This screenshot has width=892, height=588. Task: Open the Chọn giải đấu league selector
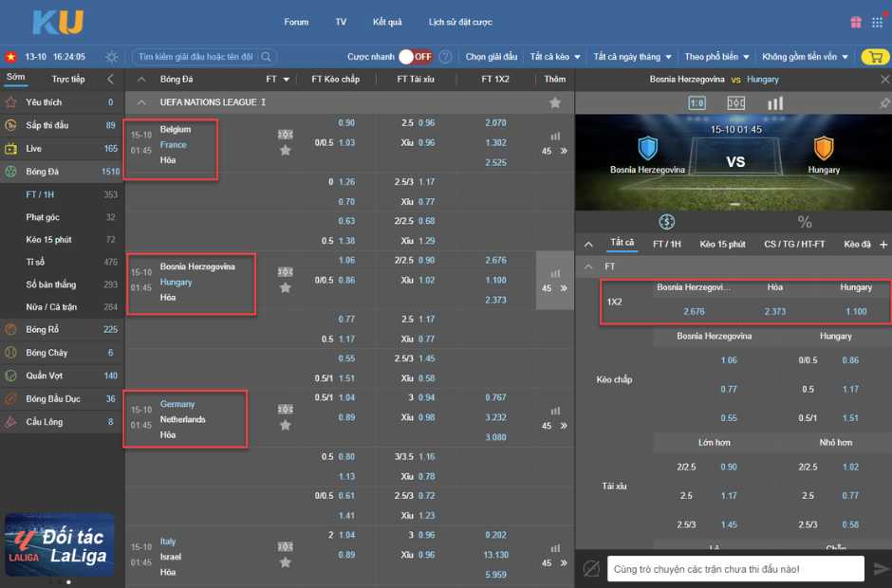coord(492,56)
